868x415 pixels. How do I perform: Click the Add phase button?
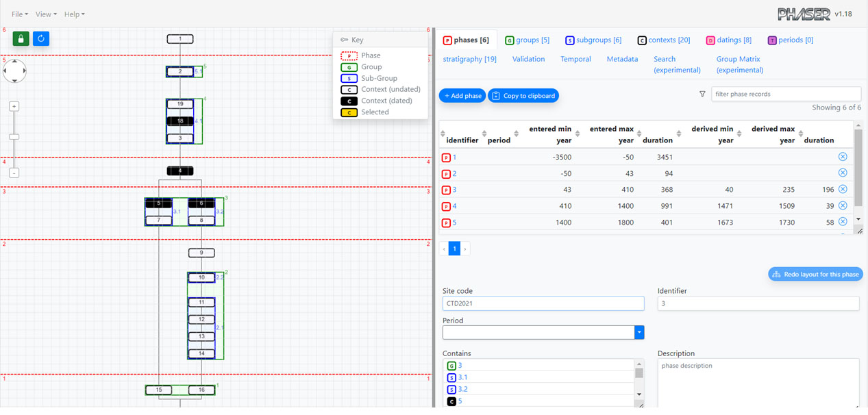click(462, 96)
